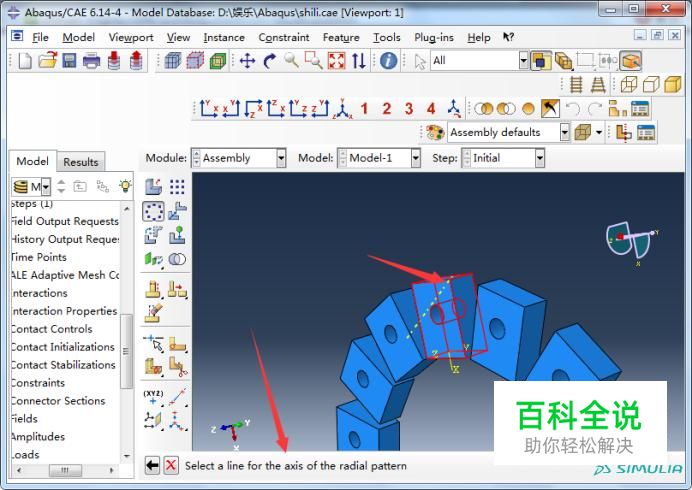692x490 pixels.
Task: Select the Radial Pattern tool
Action: point(153,211)
